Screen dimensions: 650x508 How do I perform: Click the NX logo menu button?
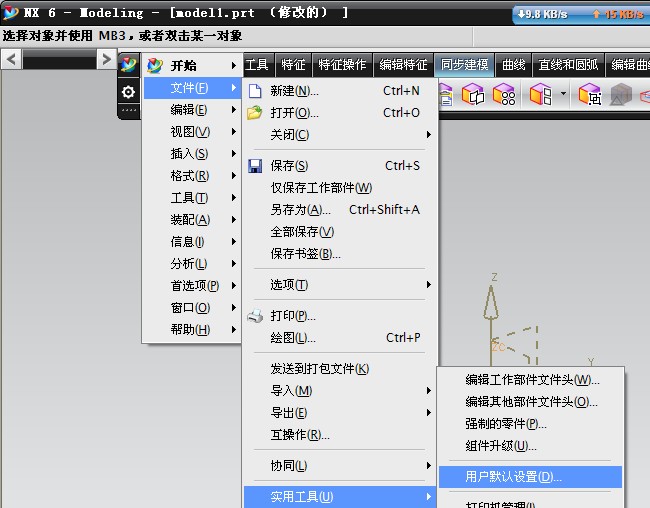pyautogui.click(x=129, y=66)
